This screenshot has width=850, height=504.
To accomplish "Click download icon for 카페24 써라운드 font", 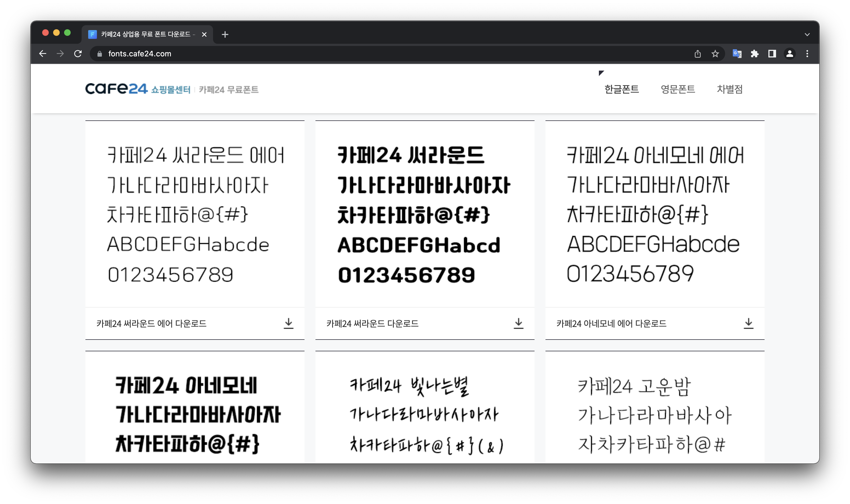I will pos(518,323).
